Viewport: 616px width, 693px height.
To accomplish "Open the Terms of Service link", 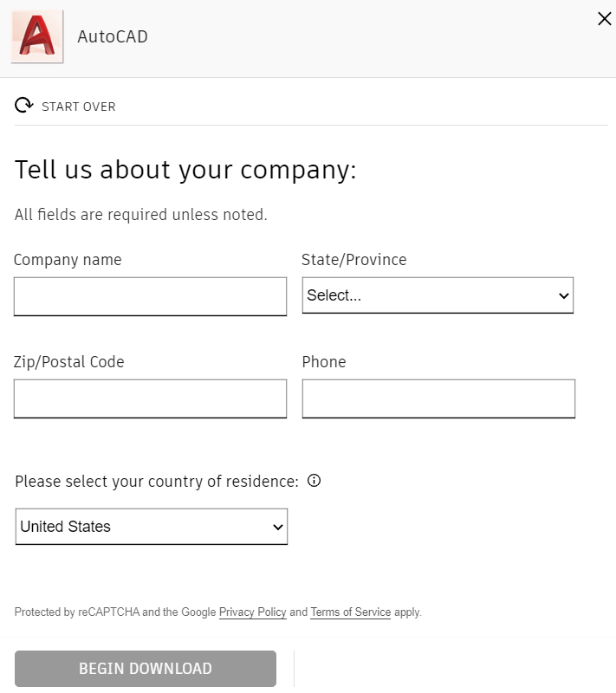I will (350, 612).
